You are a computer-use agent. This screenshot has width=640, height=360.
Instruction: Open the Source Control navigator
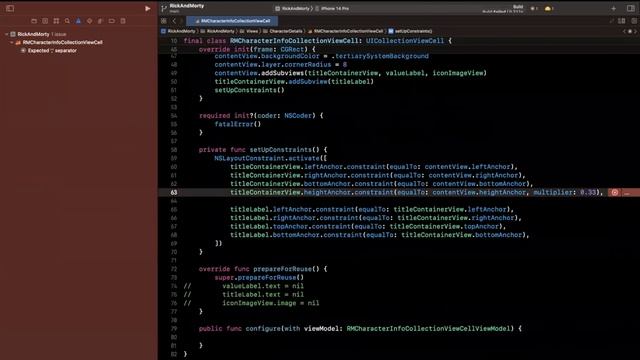45,21
